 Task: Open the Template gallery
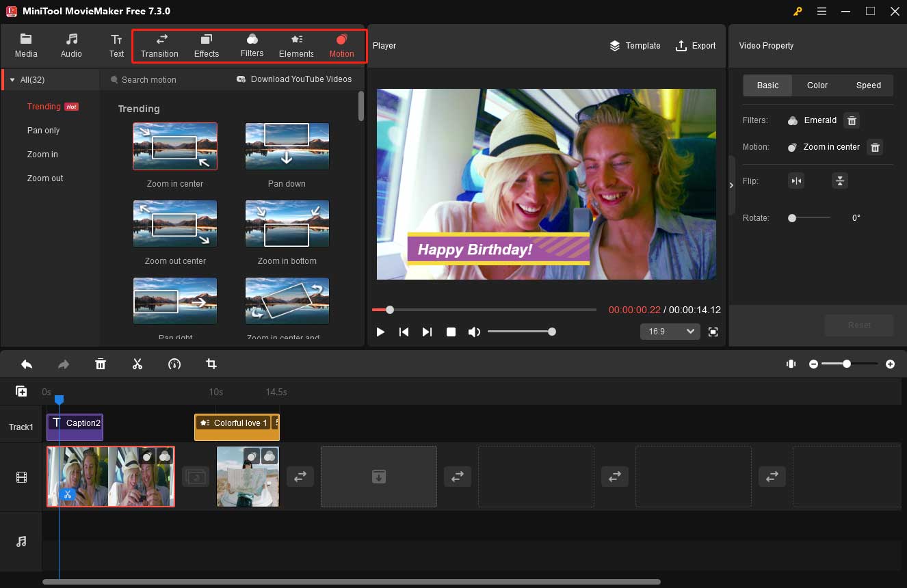[x=635, y=46]
